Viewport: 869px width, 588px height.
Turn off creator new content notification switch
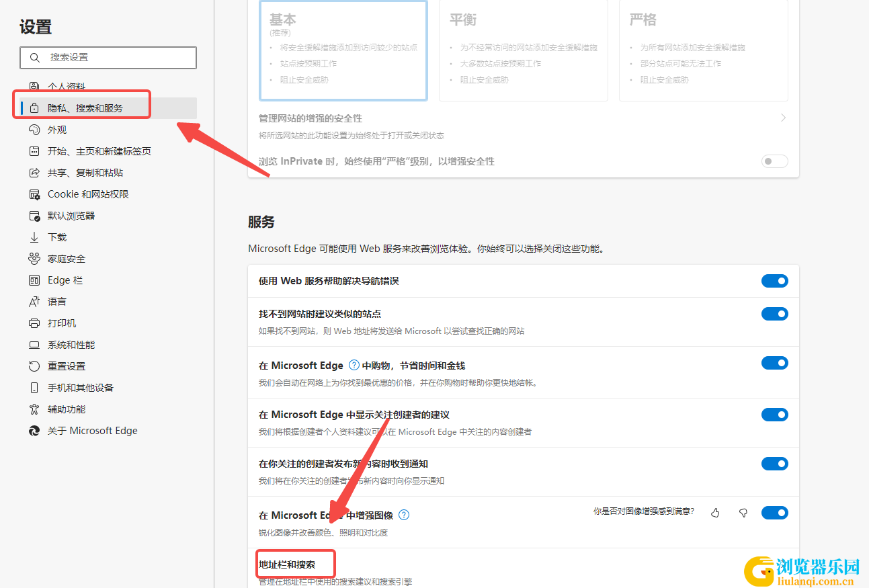(775, 464)
